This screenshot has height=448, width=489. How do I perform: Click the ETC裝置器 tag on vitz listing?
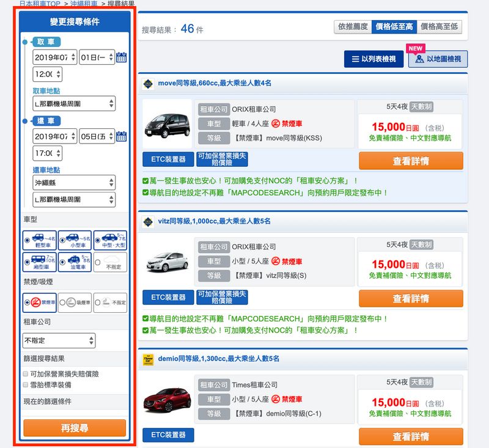[168, 298]
